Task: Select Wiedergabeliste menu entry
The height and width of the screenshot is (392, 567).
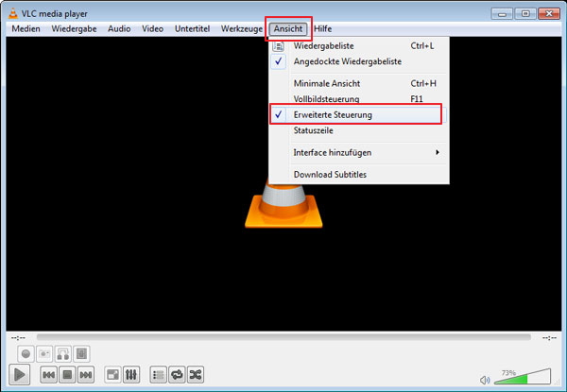Action: 359,46
